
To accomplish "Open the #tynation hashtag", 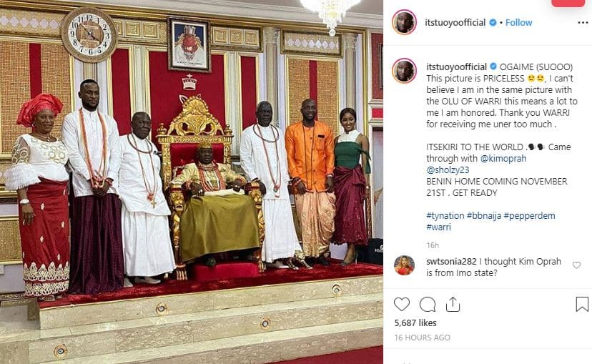I will tap(445, 215).
